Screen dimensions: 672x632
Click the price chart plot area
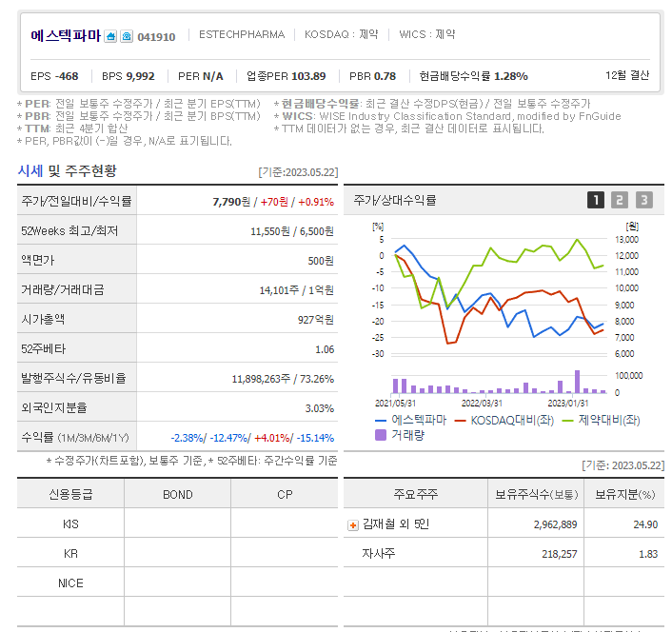500,296
